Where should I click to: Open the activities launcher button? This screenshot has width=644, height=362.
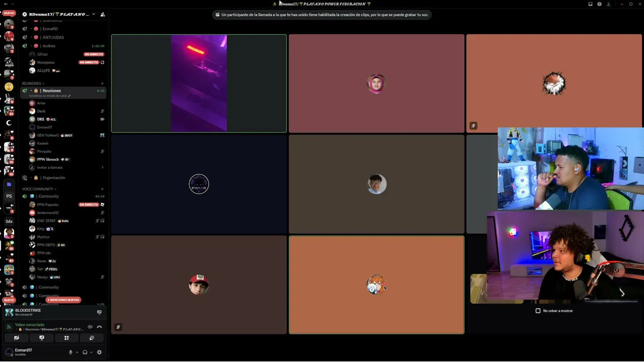click(x=66, y=338)
